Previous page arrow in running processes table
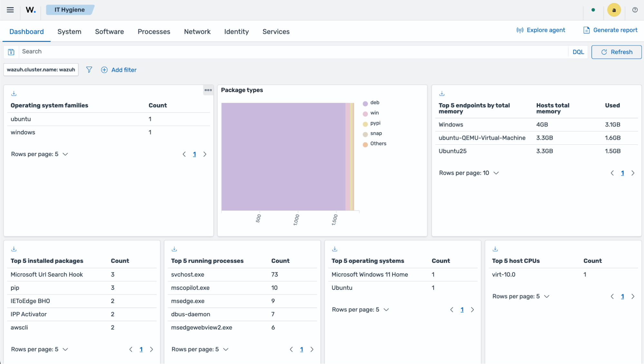This screenshot has width=644, height=364. click(291, 349)
